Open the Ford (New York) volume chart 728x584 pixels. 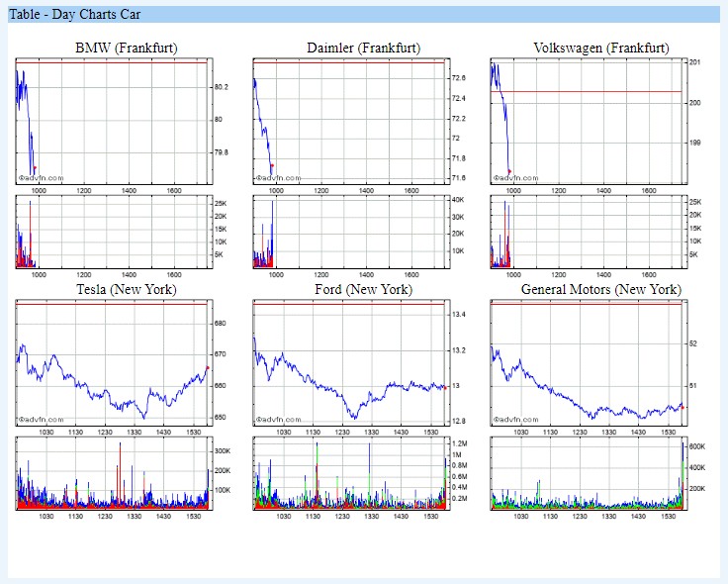click(x=352, y=473)
